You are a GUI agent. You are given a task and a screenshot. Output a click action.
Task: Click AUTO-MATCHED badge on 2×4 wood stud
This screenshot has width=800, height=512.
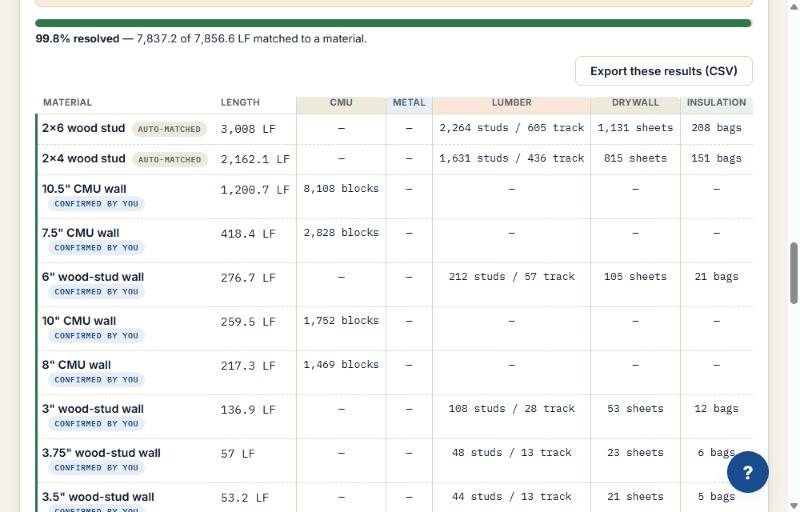click(169, 160)
